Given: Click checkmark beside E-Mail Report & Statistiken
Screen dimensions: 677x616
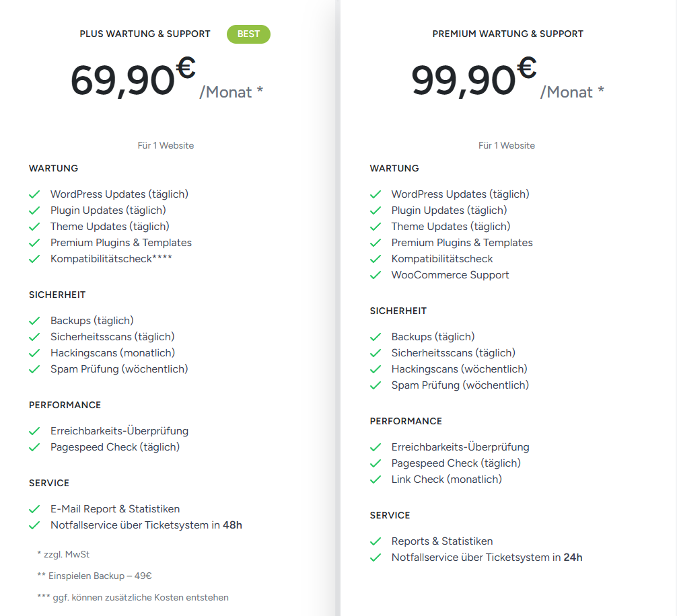Looking at the screenshot, I should point(34,509).
